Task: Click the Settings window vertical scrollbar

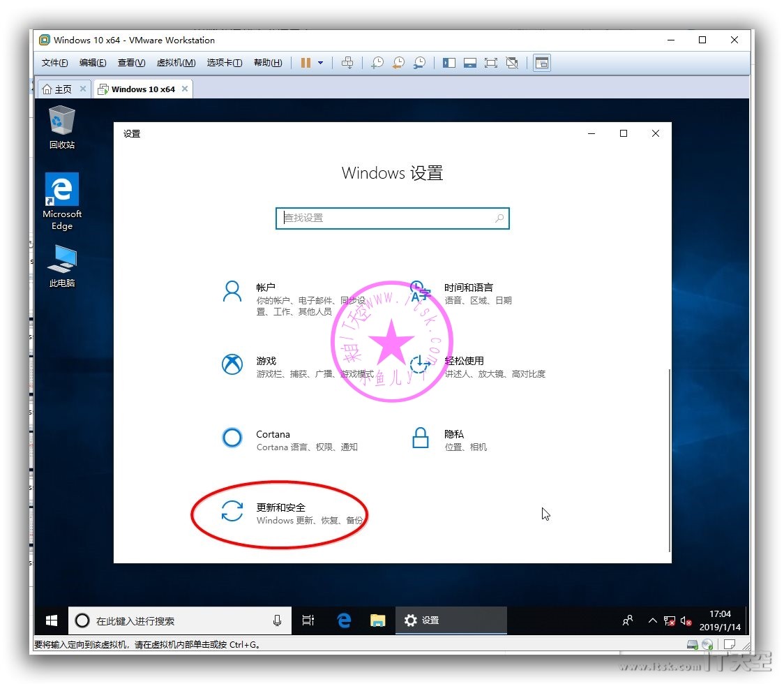Action: (669, 461)
